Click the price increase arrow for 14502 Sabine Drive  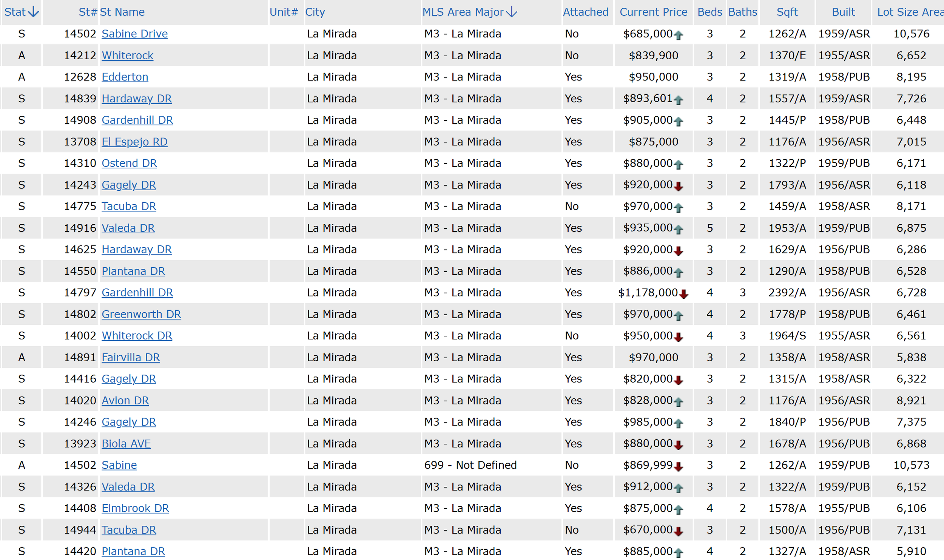click(x=679, y=35)
